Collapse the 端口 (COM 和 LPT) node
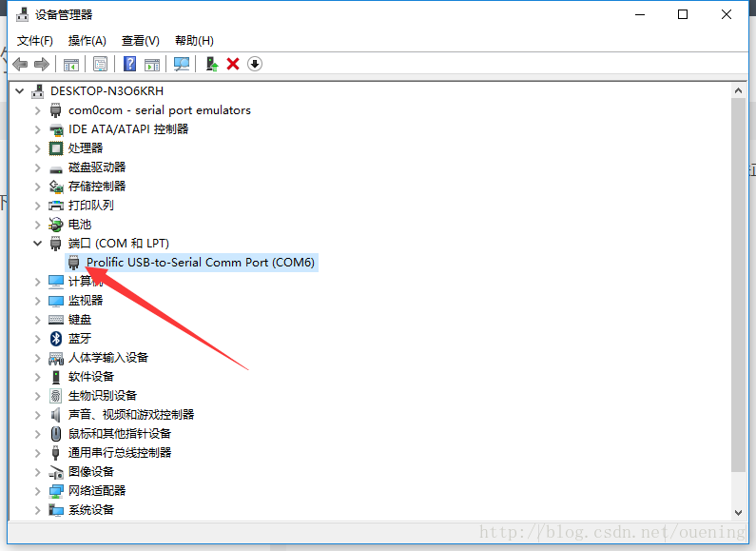Screen dimensions: 756x551 click(x=38, y=244)
